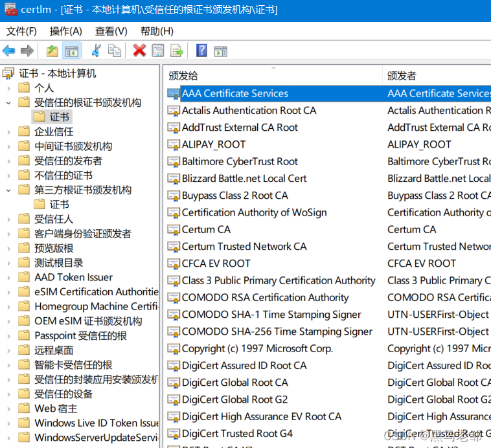Image resolution: width=491 pixels, height=448 pixels.
Task: Open the 操作(A) menu
Action: pyautogui.click(x=66, y=31)
